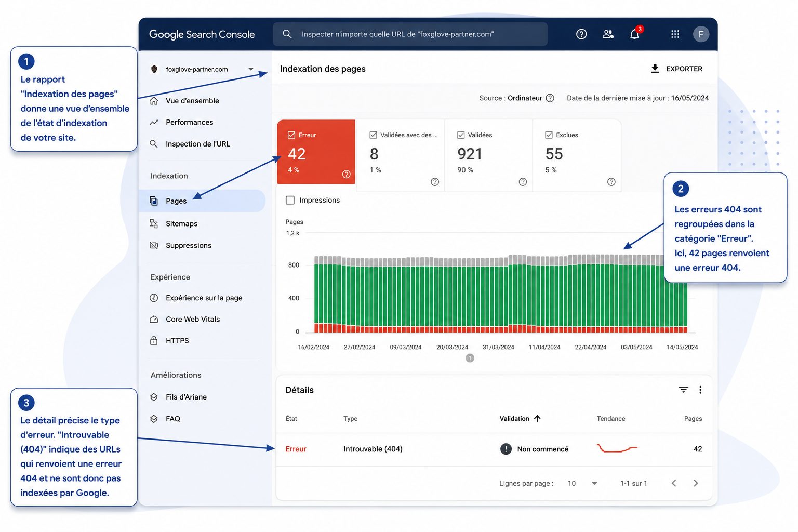
Task: Click the Performances trend line icon
Action: tap(154, 123)
